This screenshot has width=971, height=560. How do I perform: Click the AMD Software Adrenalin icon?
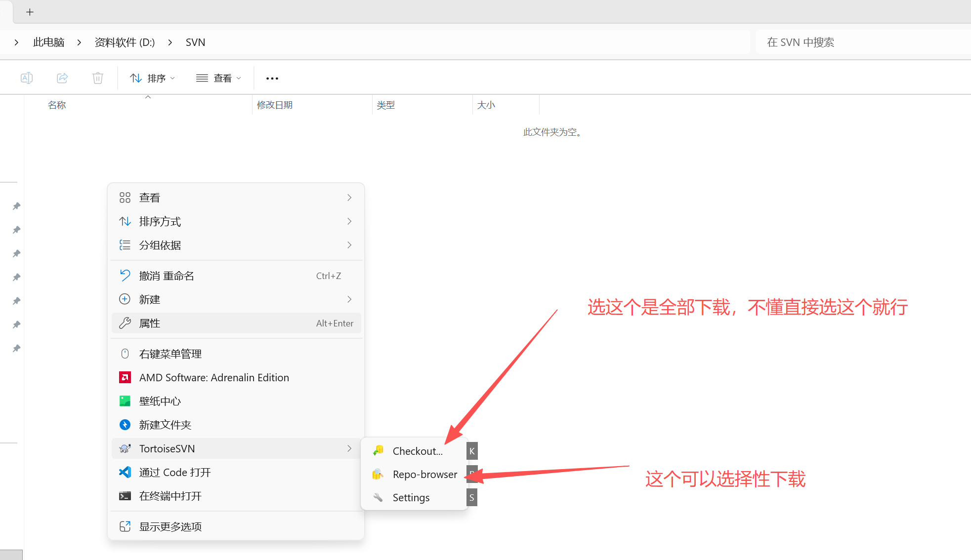click(125, 377)
